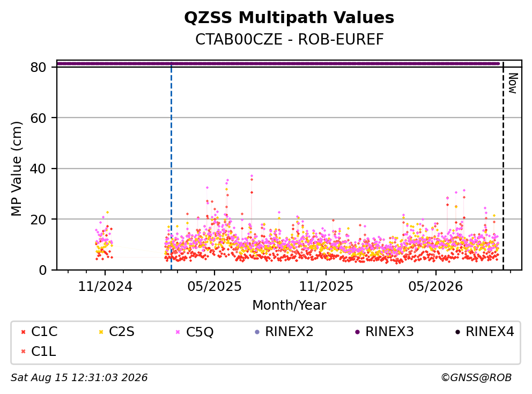Click the ©GNSS@ROB copyright text
The height and width of the screenshot is (394, 532).
476,378
